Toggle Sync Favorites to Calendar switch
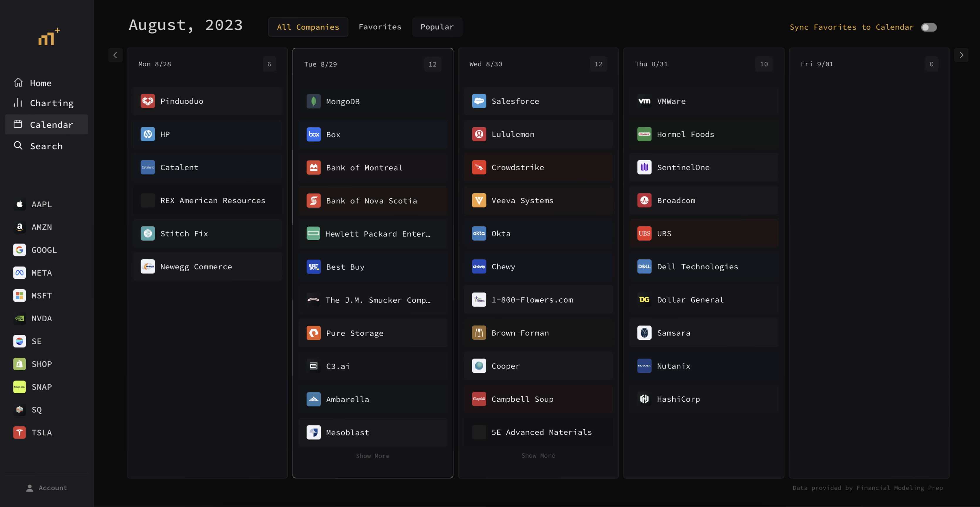Viewport: 980px width, 507px height. (x=928, y=27)
